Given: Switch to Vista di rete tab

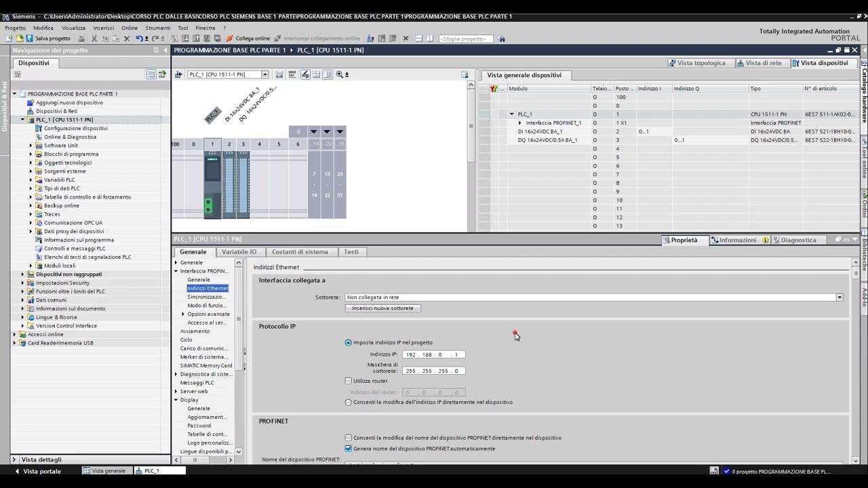Looking at the screenshot, I should (x=759, y=63).
